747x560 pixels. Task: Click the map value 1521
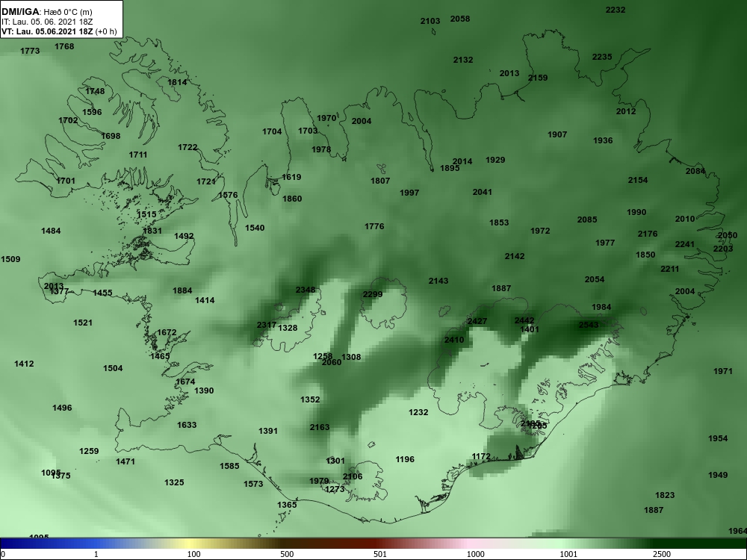83,323
